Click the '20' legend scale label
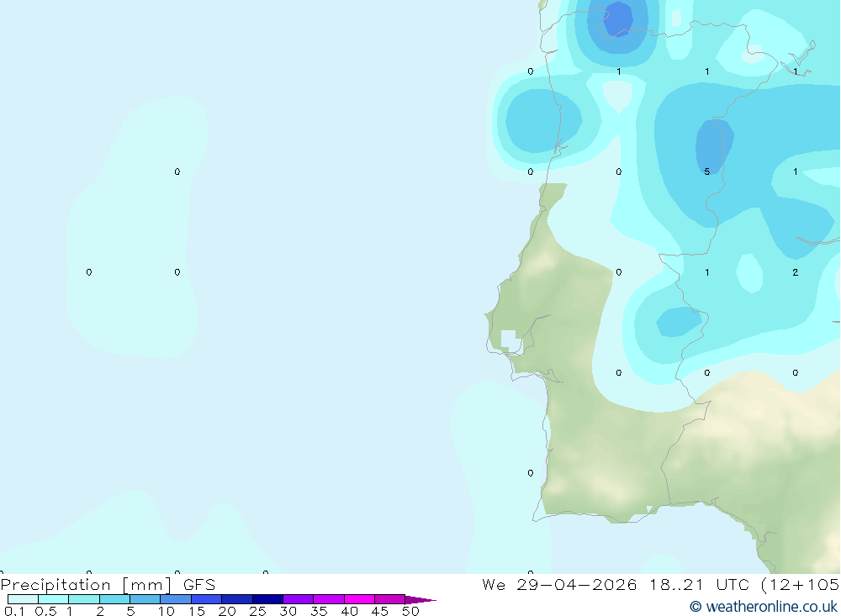The height and width of the screenshot is (616, 841). pos(227,611)
